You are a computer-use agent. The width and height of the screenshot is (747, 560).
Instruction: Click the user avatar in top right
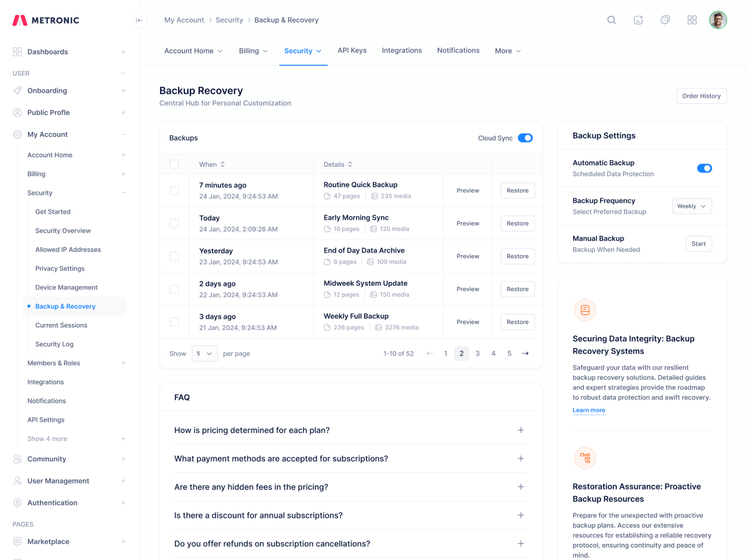(718, 20)
